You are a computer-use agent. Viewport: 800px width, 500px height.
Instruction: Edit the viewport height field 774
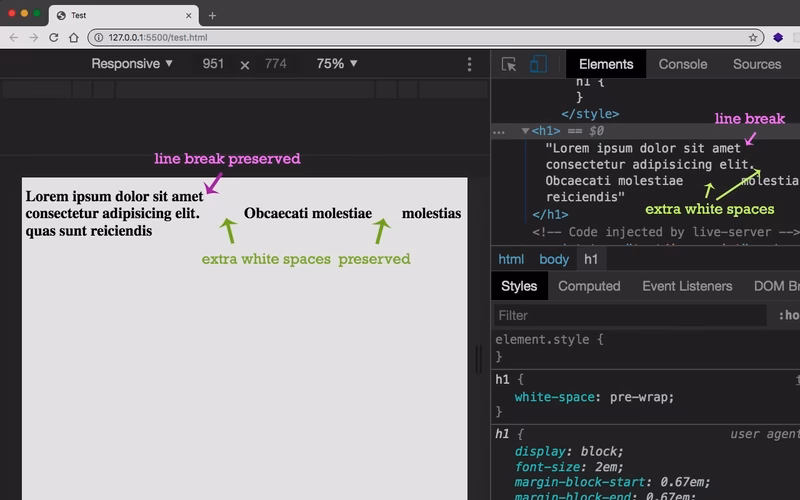click(x=276, y=64)
